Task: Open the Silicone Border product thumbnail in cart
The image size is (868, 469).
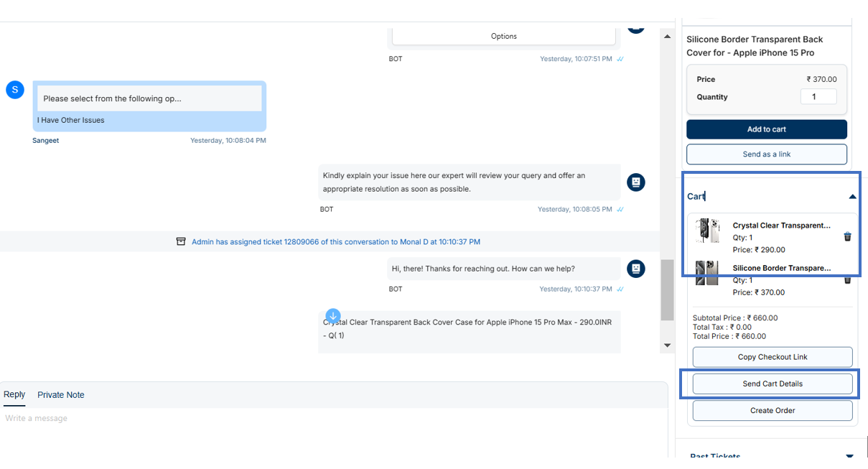Action: click(x=707, y=273)
